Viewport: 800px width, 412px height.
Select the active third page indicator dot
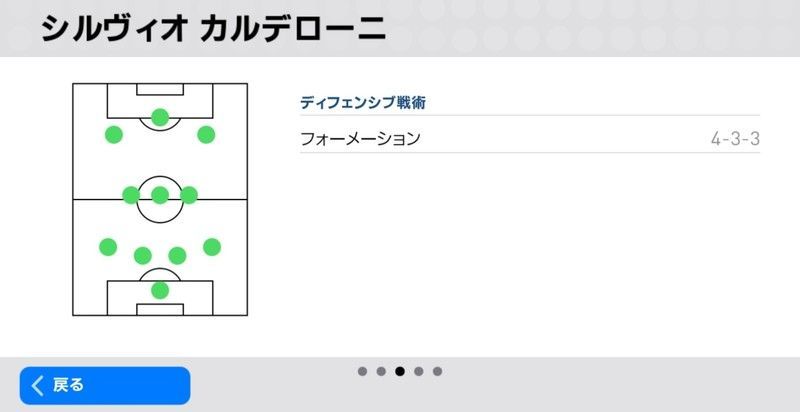(x=400, y=371)
